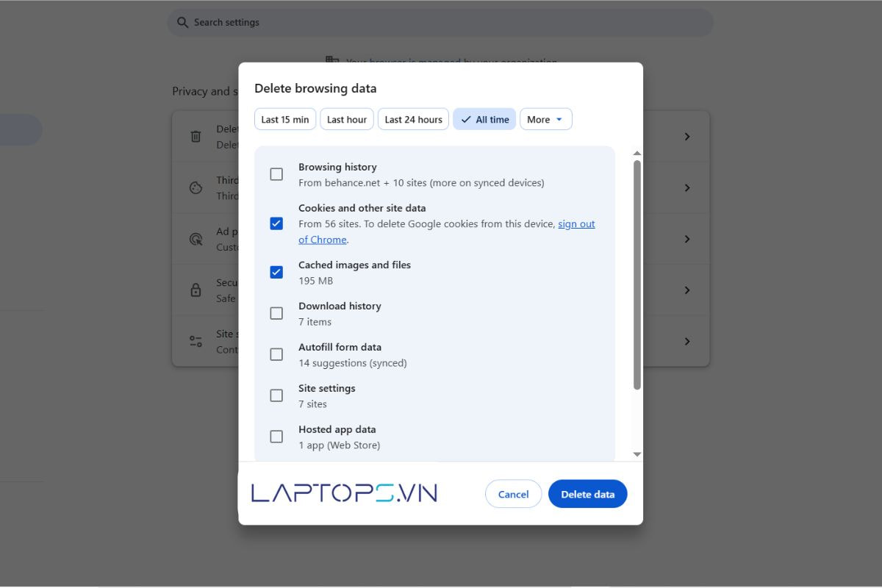Select the Last 24 hours range
This screenshot has height=588, width=882.
tap(413, 119)
